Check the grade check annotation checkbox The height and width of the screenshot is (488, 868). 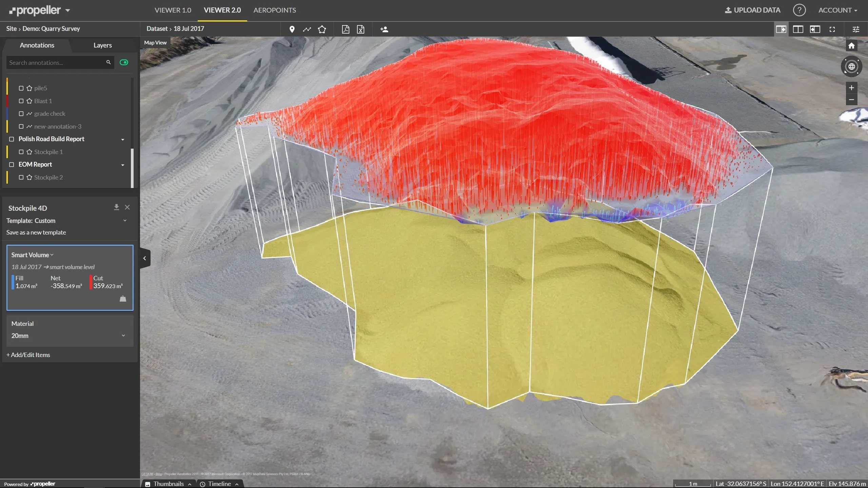[21, 114]
